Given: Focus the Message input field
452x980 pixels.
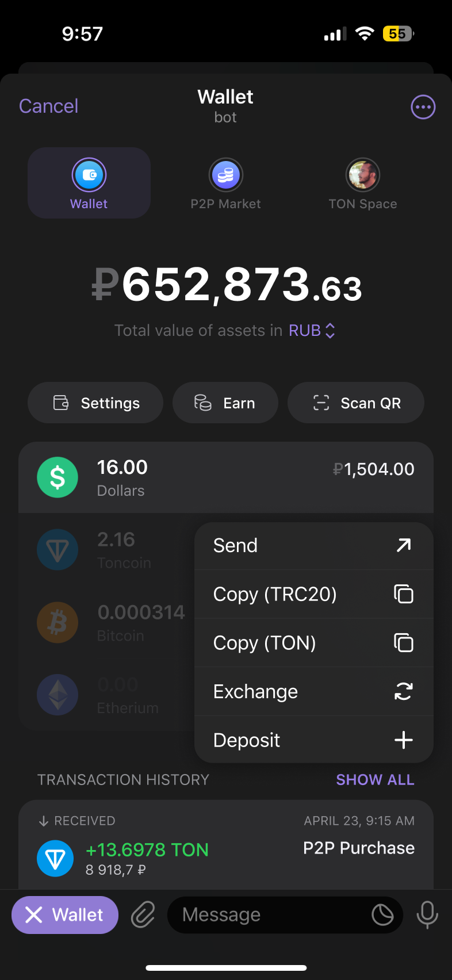Looking at the screenshot, I should point(270,914).
